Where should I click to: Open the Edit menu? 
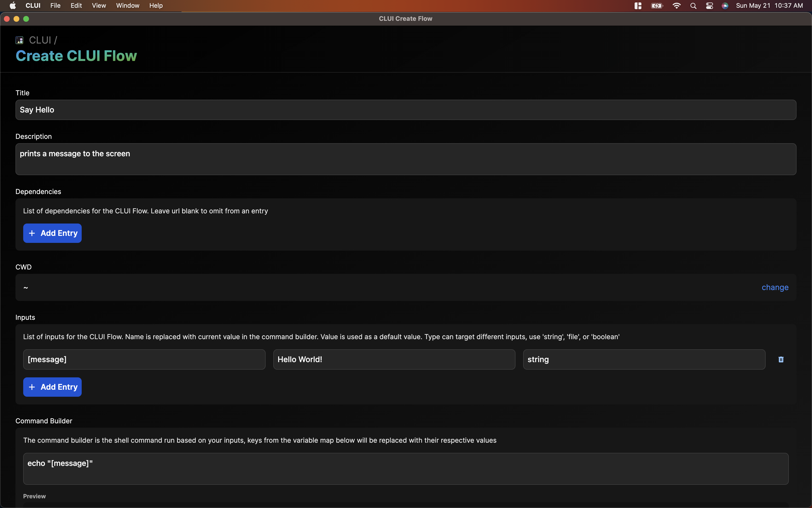(x=76, y=6)
